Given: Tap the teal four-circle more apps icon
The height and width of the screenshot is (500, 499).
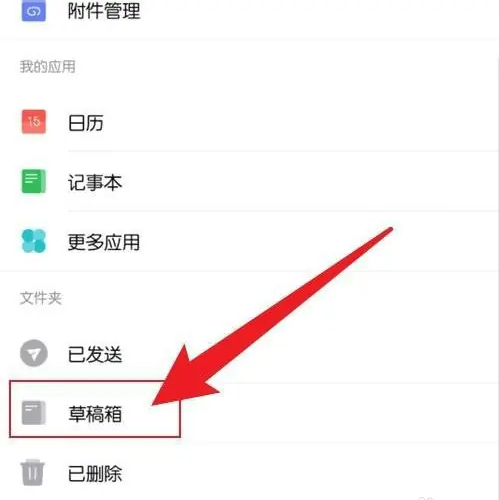Looking at the screenshot, I should (34, 241).
